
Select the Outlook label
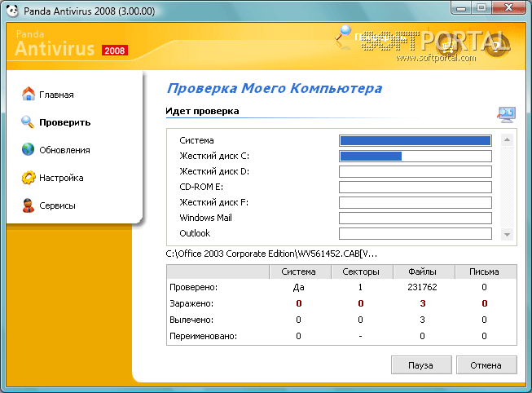click(x=195, y=233)
